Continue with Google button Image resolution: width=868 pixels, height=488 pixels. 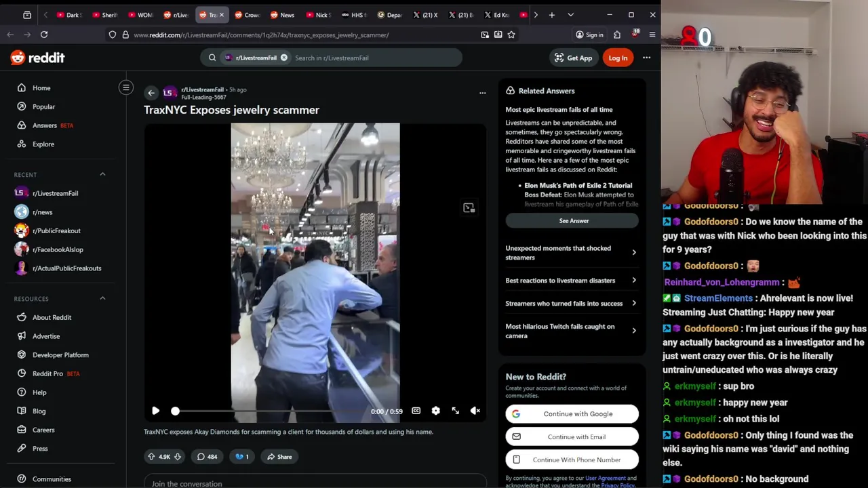tap(572, 414)
